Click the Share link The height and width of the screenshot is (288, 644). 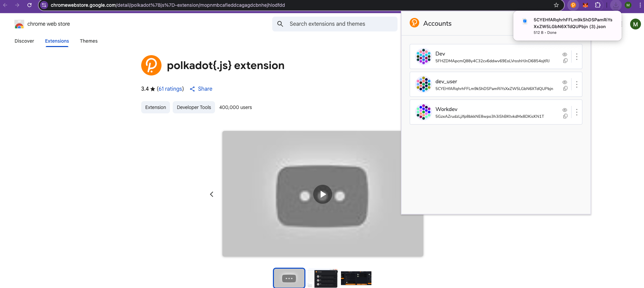(201, 89)
